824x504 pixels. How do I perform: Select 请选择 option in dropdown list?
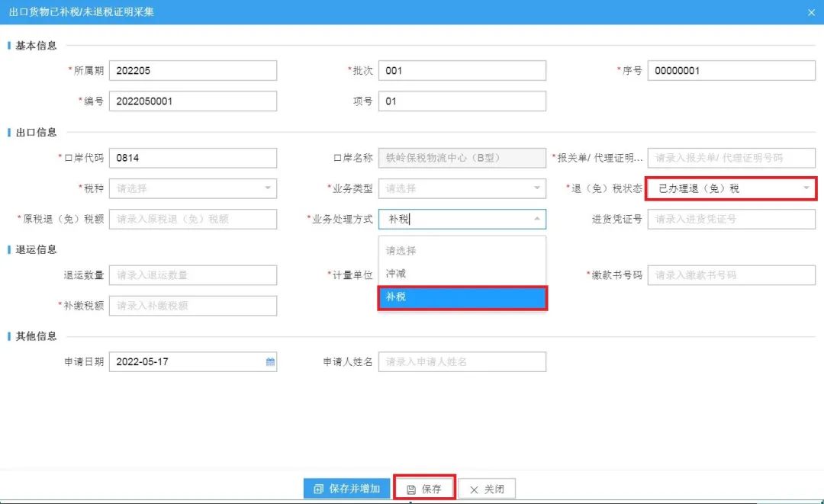pyautogui.click(x=462, y=250)
